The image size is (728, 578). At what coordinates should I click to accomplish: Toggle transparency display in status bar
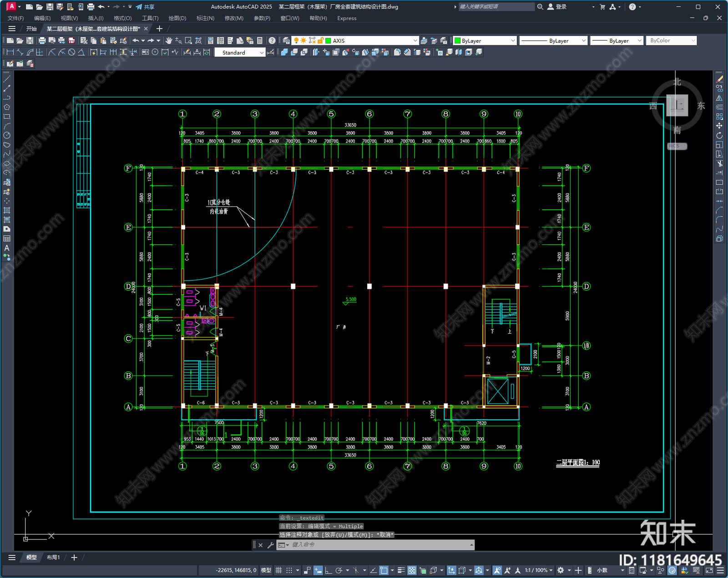412,570
